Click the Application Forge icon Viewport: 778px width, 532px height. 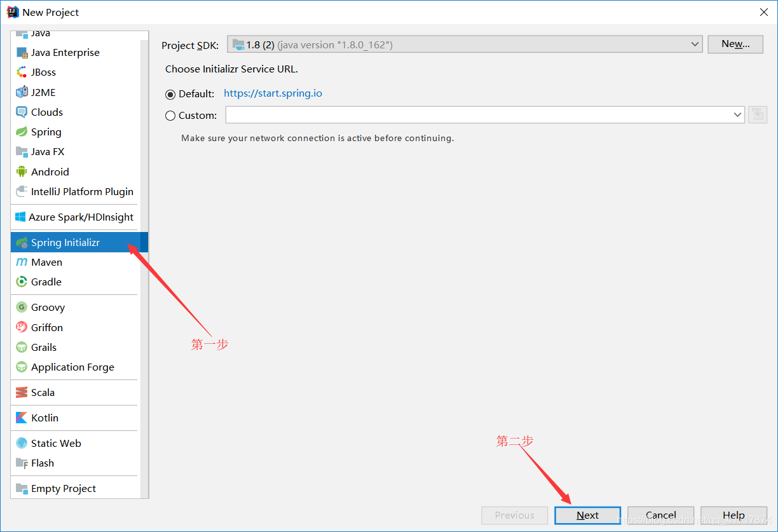tap(22, 367)
